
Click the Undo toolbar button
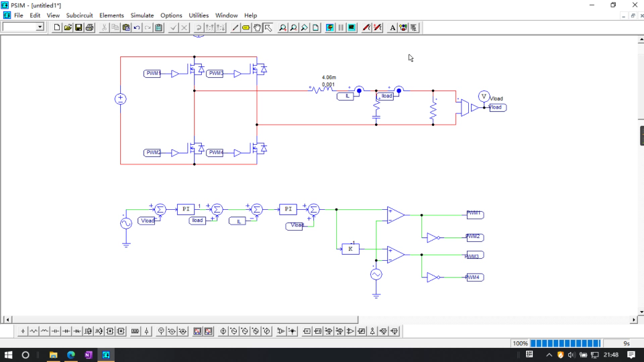(x=137, y=27)
